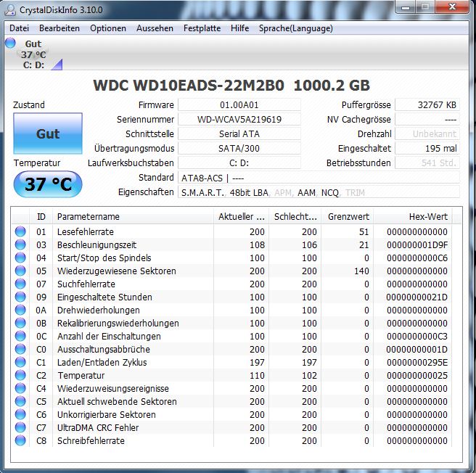Click the UltraDMA CRC Fehler parameter name

click(98, 427)
